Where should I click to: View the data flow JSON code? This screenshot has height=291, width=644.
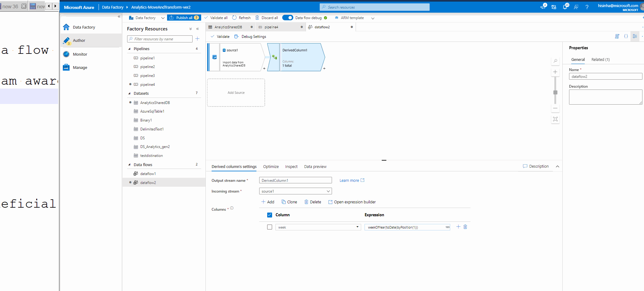626,36
